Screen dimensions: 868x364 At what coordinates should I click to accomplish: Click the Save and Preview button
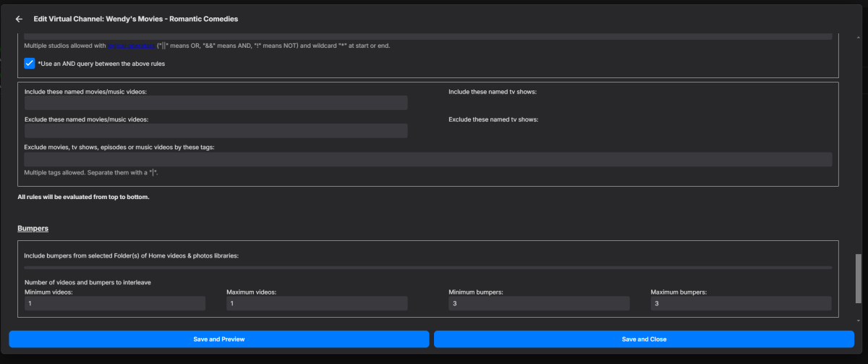(x=219, y=339)
